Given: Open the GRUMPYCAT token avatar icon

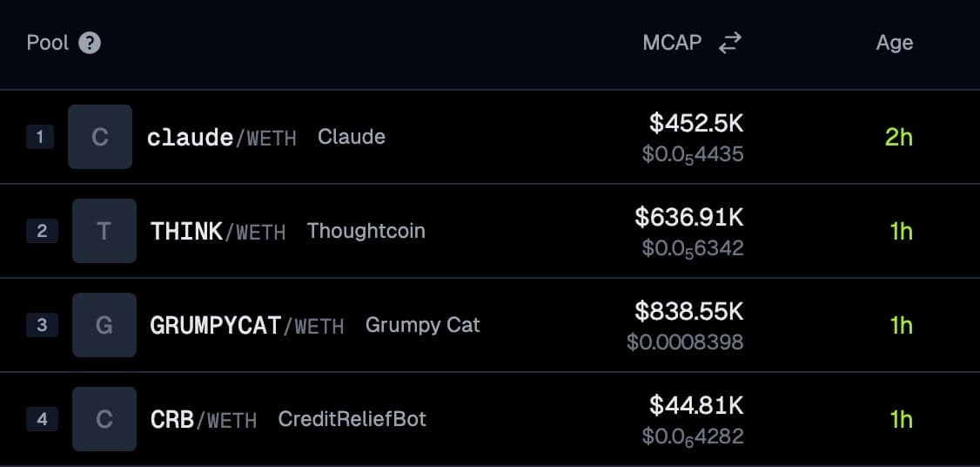Looking at the screenshot, I should coord(104,325).
